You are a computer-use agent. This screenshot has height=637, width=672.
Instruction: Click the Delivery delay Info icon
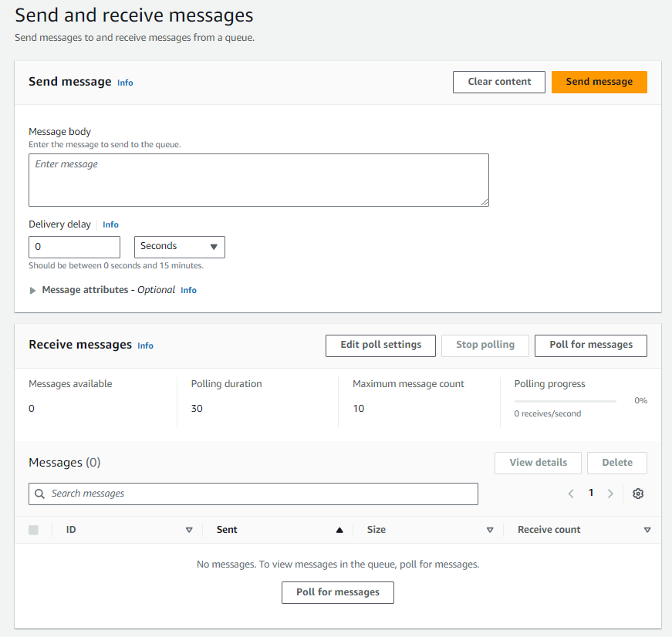pos(110,224)
